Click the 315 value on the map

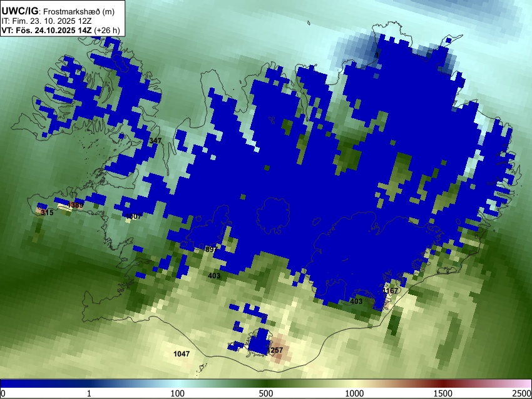pyautogui.click(x=47, y=213)
